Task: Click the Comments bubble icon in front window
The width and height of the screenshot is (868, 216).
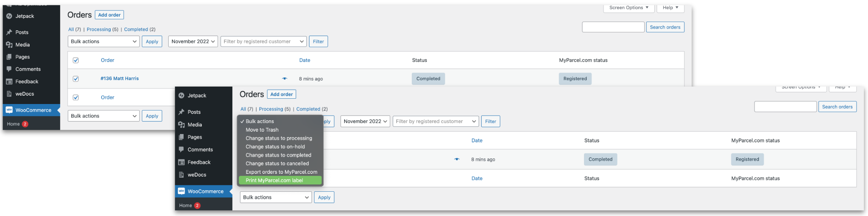Action: [181, 150]
